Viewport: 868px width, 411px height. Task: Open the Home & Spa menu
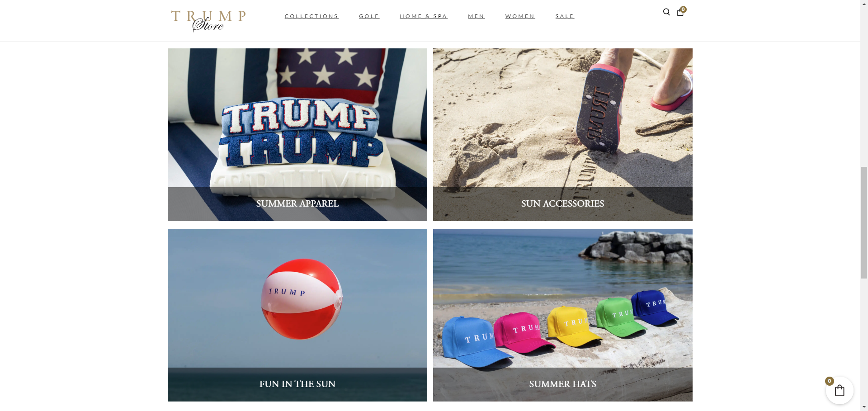click(x=424, y=16)
